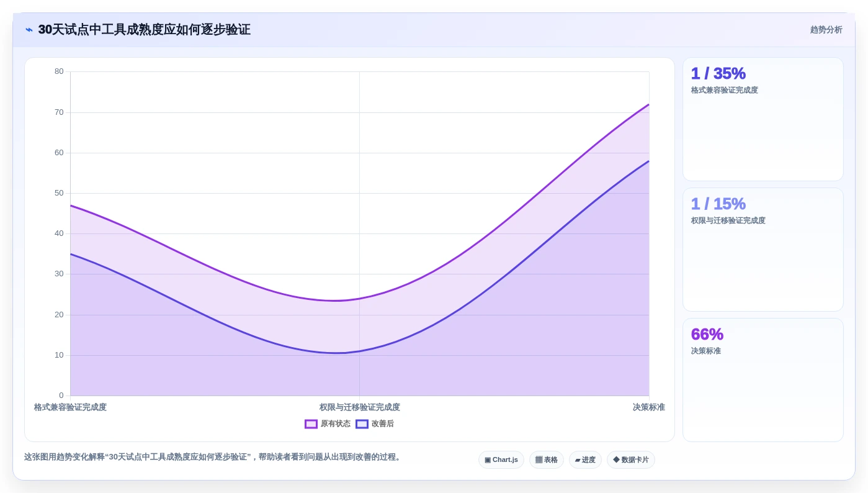This screenshot has width=868, height=493.
Task: Click the x-axis label 格式兼容验证完成度
Action: coord(70,407)
